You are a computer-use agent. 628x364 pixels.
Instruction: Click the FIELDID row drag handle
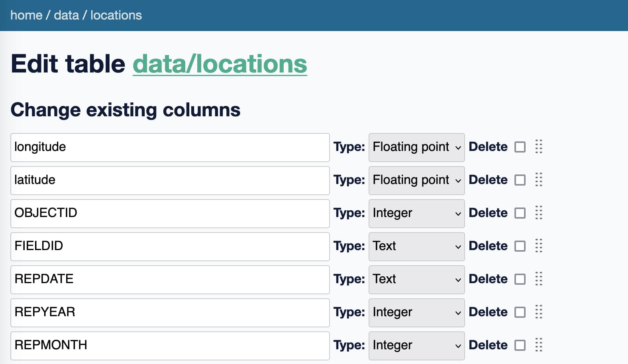(x=539, y=246)
